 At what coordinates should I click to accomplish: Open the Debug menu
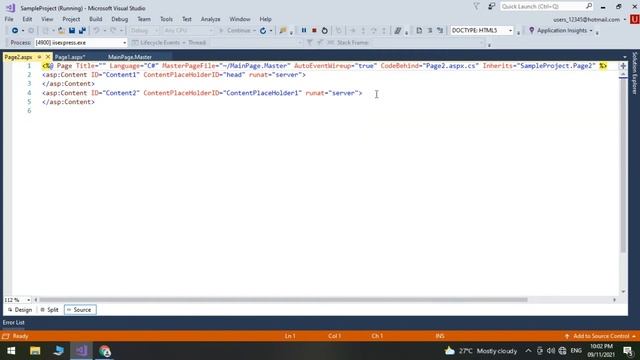pyautogui.click(x=120, y=19)
